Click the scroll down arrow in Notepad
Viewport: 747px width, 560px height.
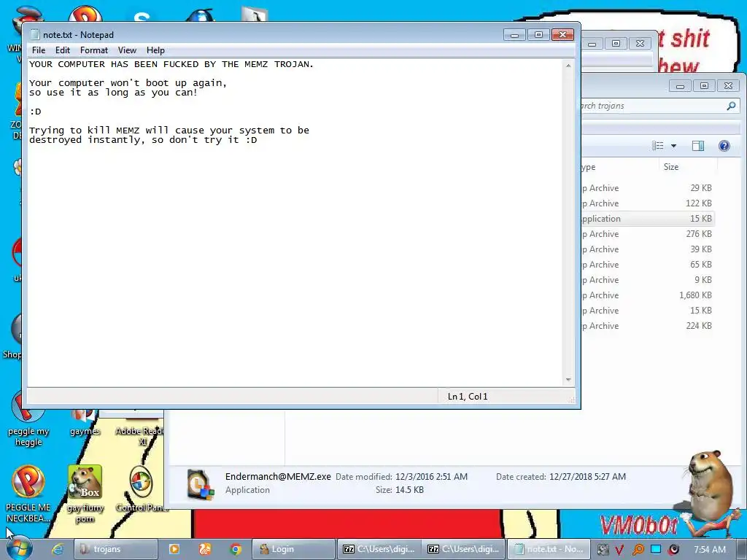click(x=568, y=379)
